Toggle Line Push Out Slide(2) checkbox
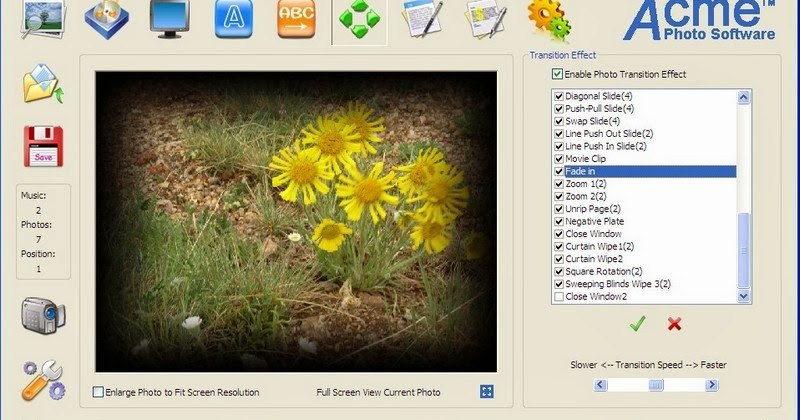Image resolution: width=800 pixels, height=420 pixels. [559, 134]
